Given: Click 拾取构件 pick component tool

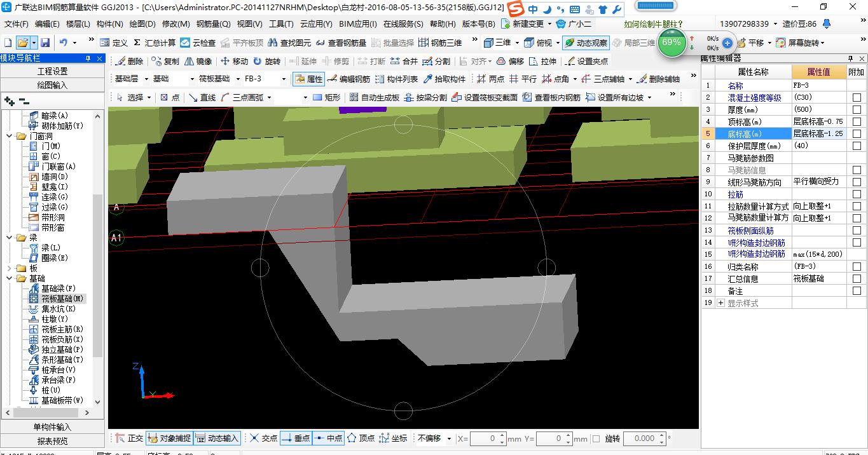Looking at the screenshot, I should click(444, 79).
